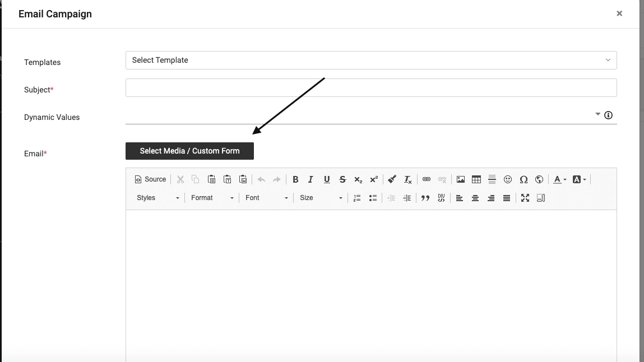The image size is (644, 362).
Task: Click the Insert Image icon
Action: (461, 179)
